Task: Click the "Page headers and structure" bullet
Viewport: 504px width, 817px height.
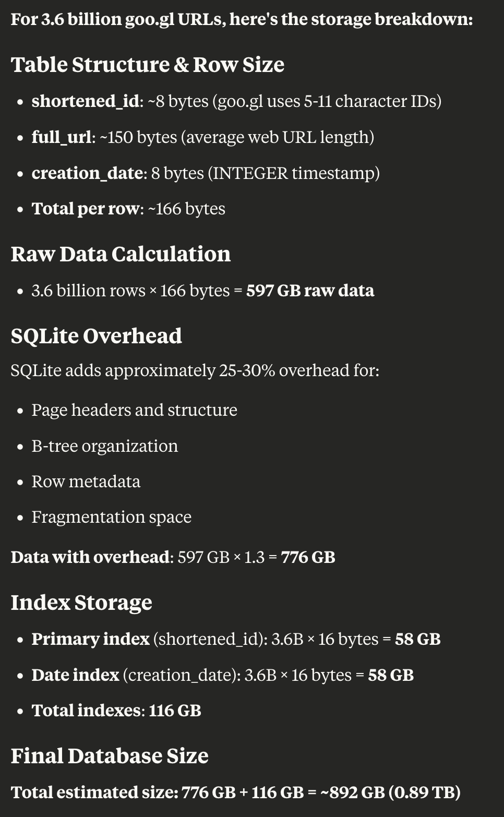Action: [134, 410]
